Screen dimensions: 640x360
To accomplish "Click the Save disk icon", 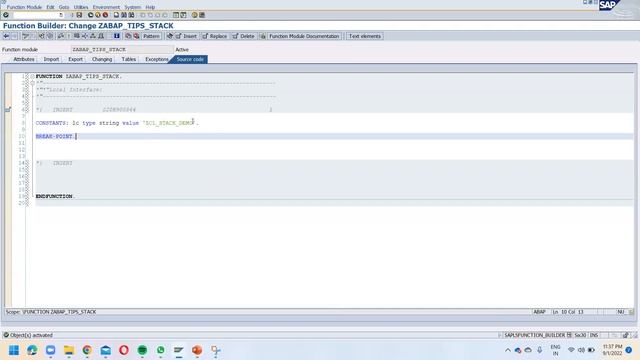I will pos(79,15).
